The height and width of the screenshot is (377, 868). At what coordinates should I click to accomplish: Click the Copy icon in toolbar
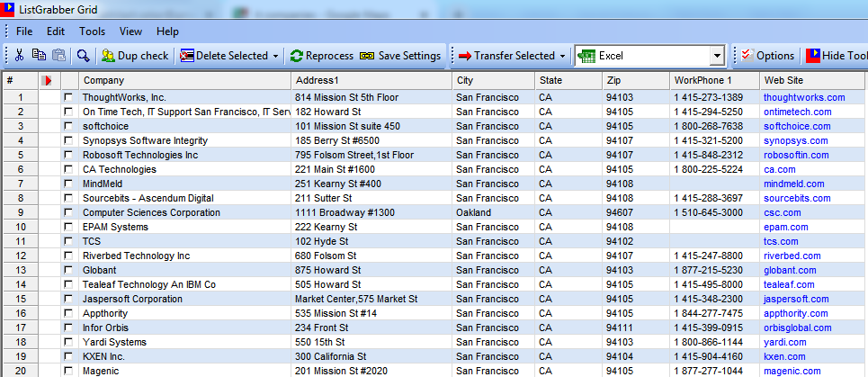point(39,56)
